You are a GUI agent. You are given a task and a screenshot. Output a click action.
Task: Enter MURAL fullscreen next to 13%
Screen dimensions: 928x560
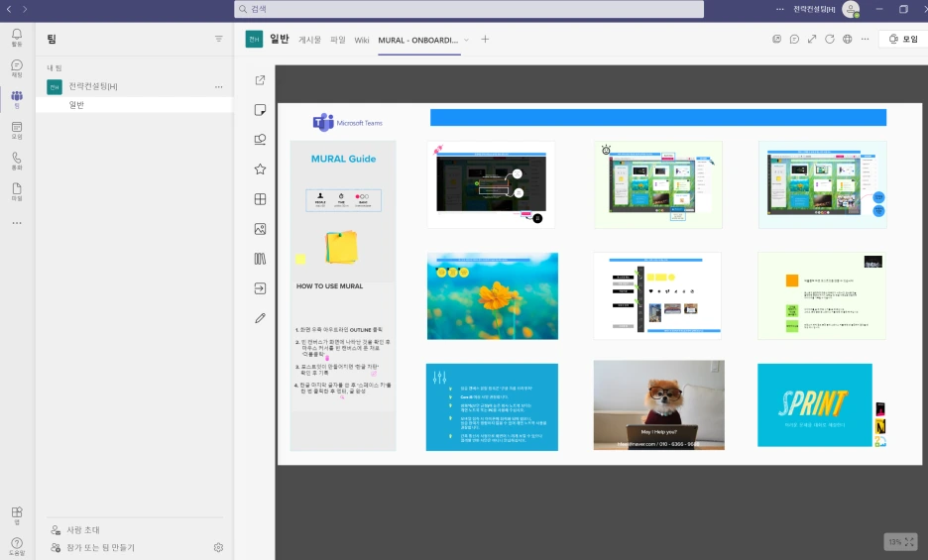point(909,541)
